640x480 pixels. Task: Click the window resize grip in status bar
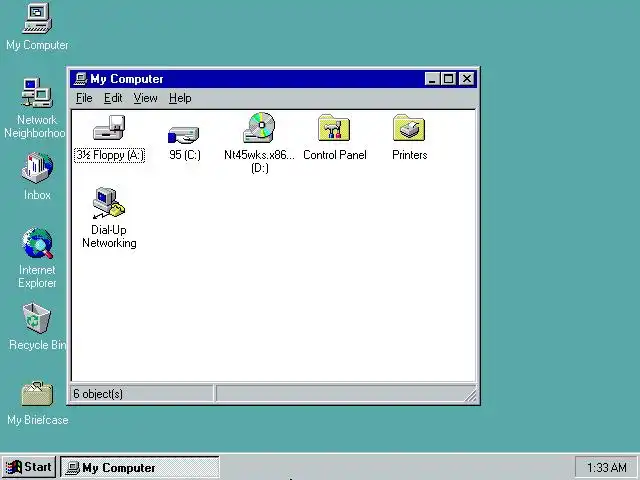(471, 396)
